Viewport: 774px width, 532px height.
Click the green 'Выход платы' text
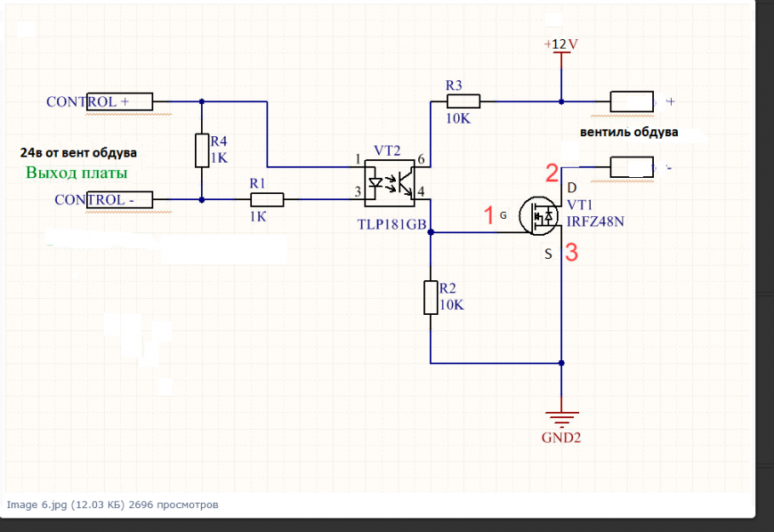coord(77,173)
